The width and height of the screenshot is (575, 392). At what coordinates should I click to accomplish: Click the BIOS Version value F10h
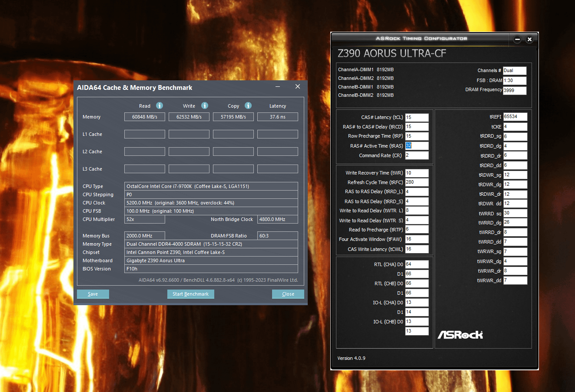tap(211, 269)
